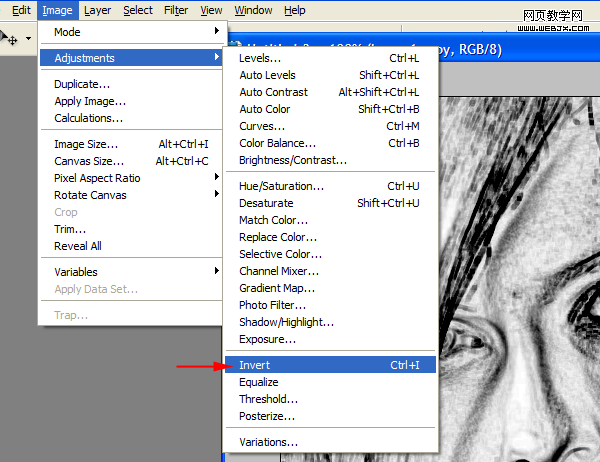Open the Filter menu
Screen dimensions: 600x462
176,10
